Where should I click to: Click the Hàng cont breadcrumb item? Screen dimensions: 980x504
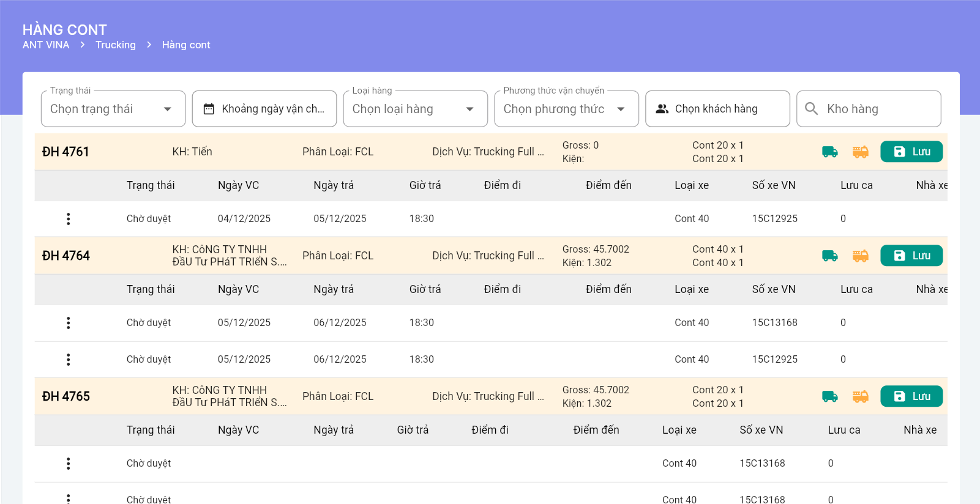[186, 45]
